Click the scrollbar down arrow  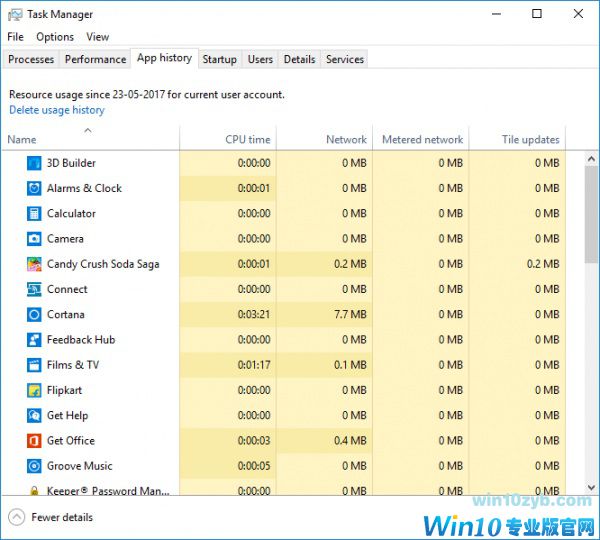592,488
